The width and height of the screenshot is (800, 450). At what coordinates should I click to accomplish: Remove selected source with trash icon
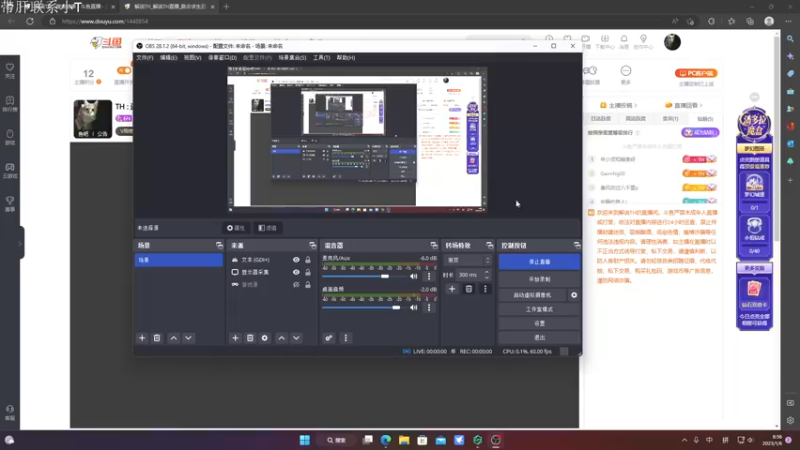pos(250,338)
